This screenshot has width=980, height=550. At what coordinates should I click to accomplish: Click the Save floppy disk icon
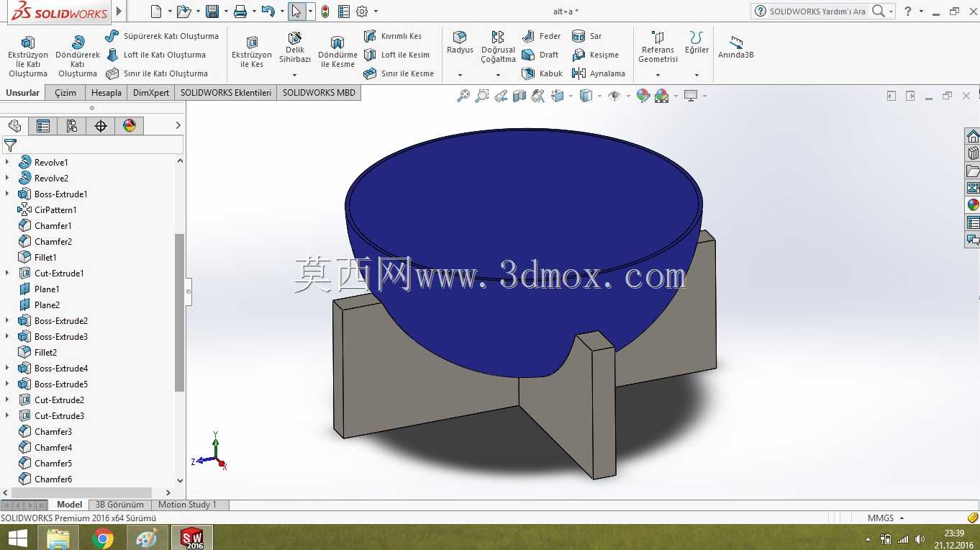[212, 12]
